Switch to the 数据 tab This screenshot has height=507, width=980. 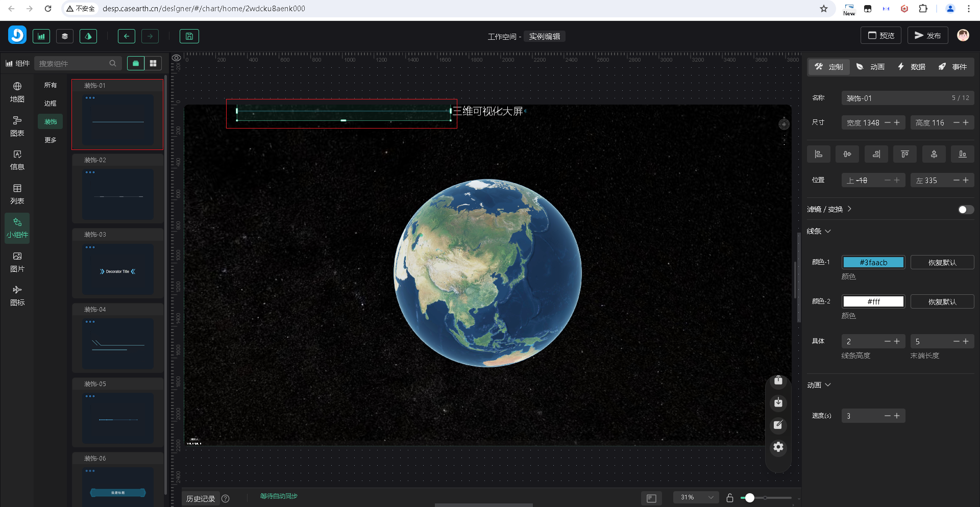pos(912,67)
